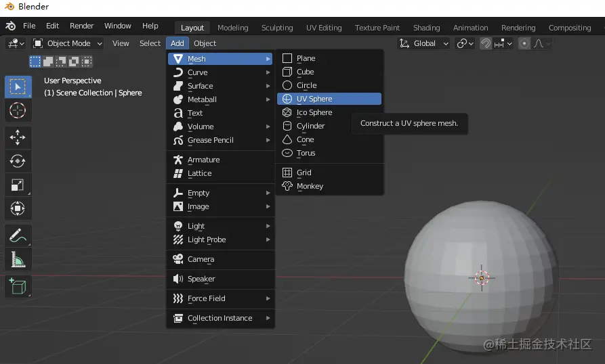Select the Move tool

click(x=18, y=137)
